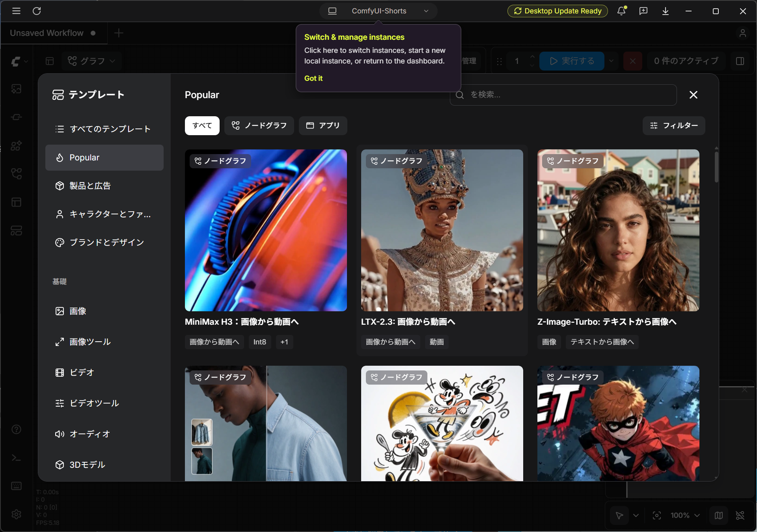The height and width of the screenshot is (532, 757).
Task: Expand the select tool mode chevron
Action: point(636,515)
